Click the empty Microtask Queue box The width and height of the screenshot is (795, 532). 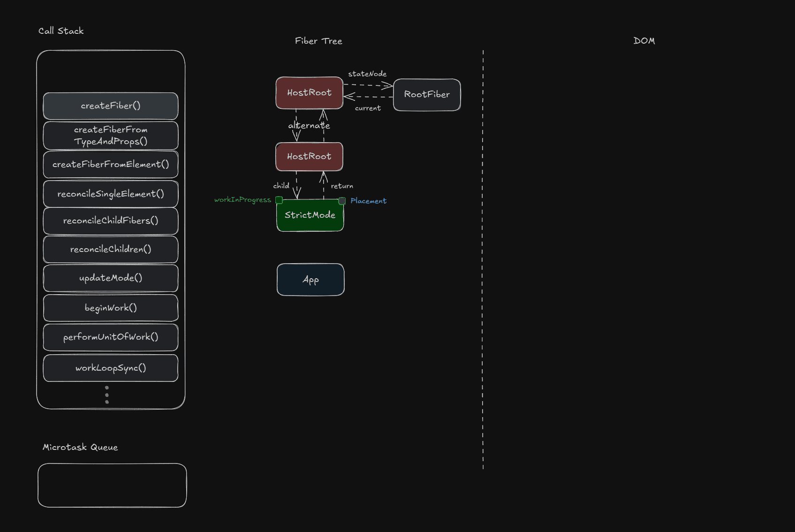point(112,486)
